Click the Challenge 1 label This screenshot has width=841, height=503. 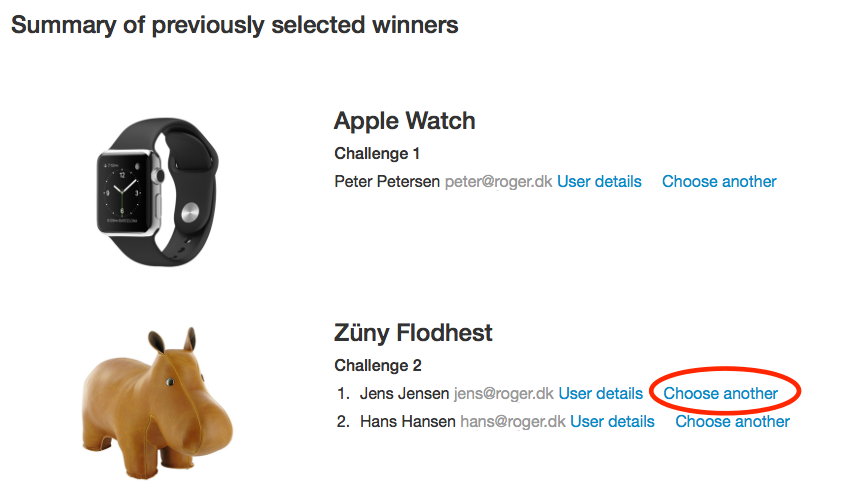(x=377, y=154)
